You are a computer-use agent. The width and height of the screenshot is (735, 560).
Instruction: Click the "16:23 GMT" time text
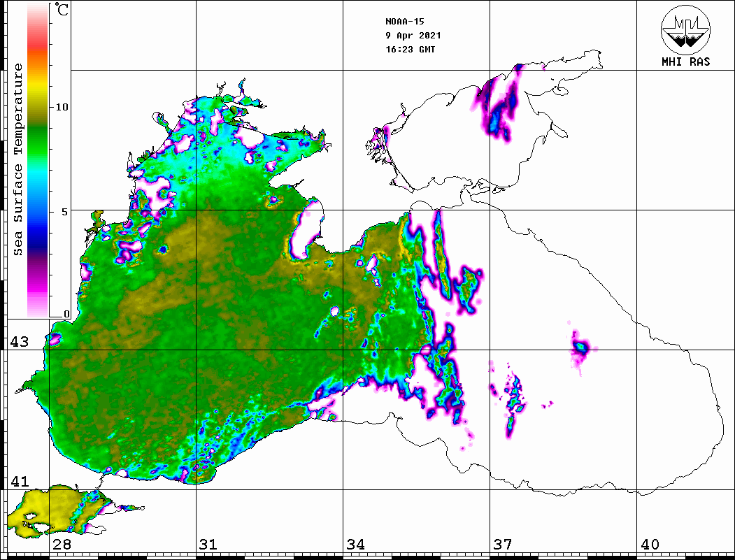[410, 50]
